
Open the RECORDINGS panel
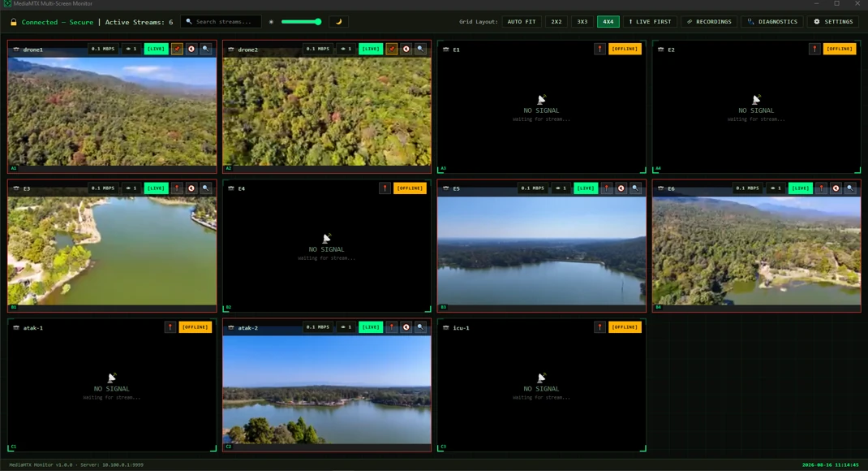[709, 22]
